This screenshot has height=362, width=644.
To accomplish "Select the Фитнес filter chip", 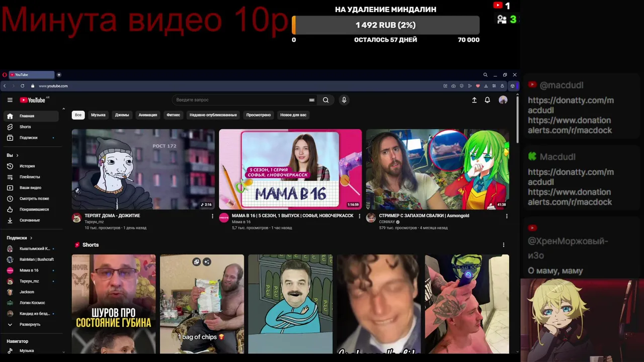I will coord(173,115).
